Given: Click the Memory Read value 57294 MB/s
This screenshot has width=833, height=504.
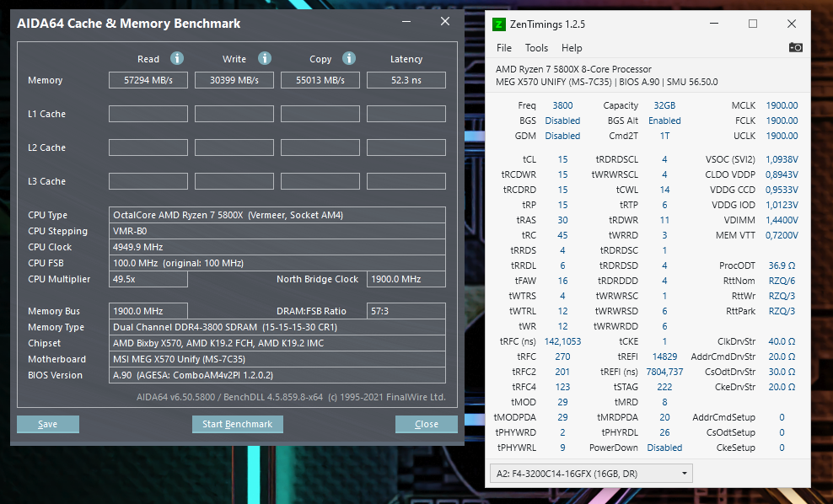Looking at the screenshot, I should 148,80.
